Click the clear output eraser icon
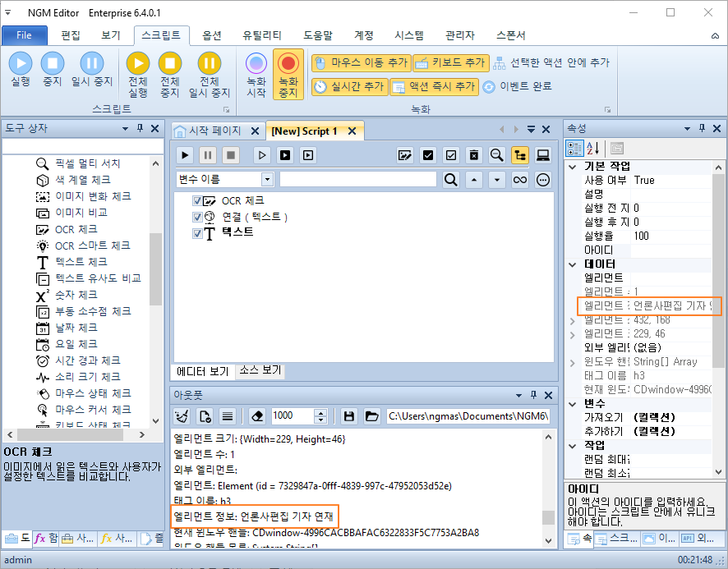Screen dimensions: 728x569 tap(256, 416)
